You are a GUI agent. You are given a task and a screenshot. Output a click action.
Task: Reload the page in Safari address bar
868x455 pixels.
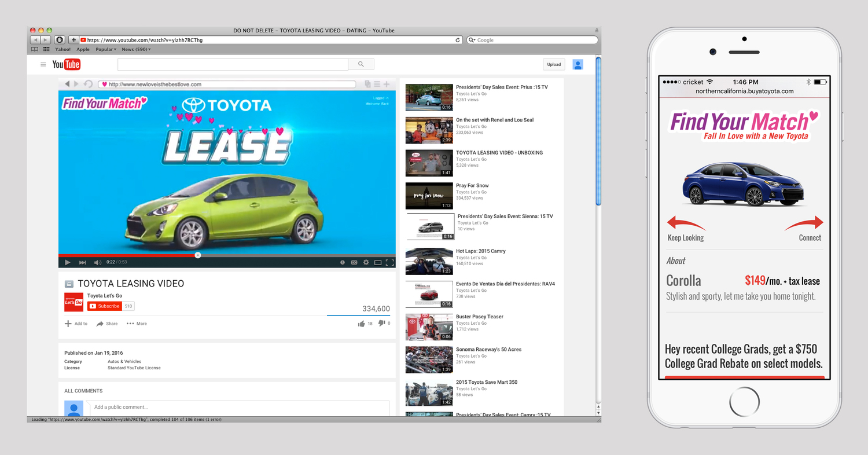point(458,40)
